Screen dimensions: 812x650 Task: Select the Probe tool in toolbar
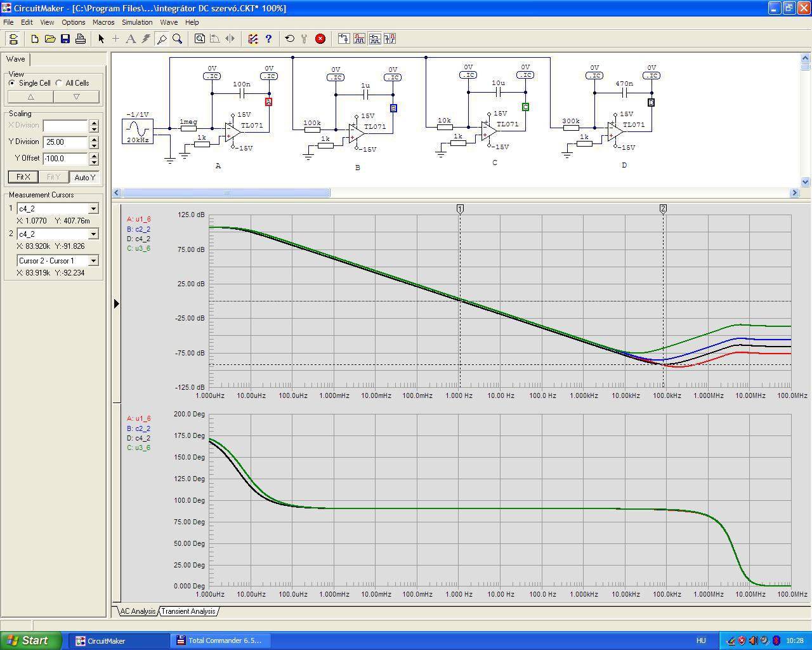coord(162,39)
